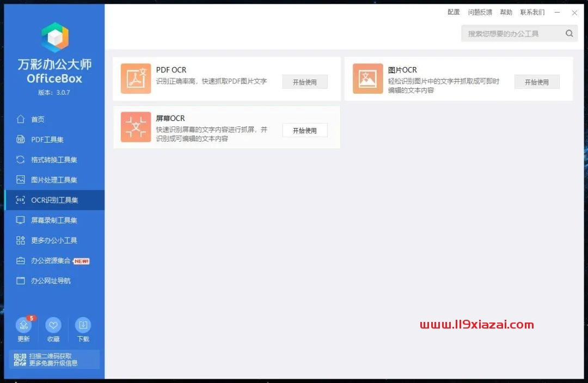Click the red NEW! badge

tap(81, 261)
